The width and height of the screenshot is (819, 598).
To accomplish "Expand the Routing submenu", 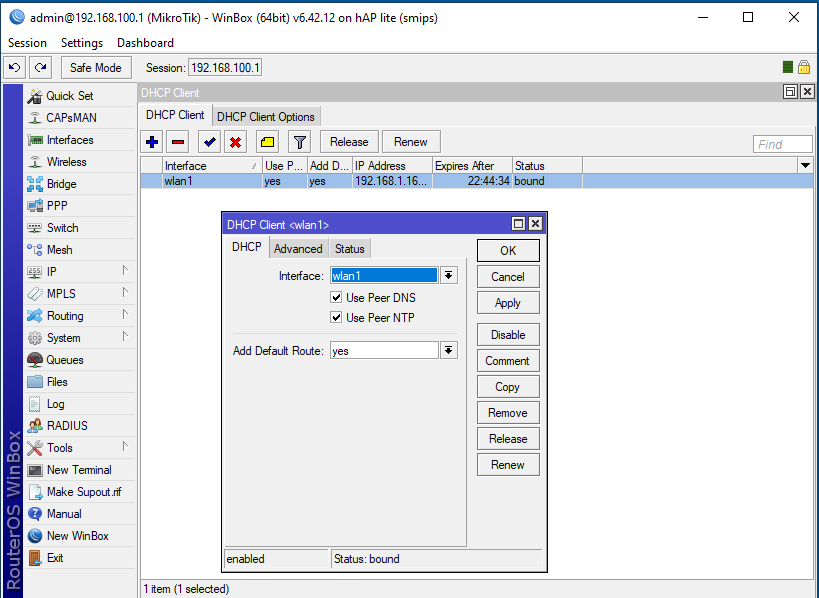I will coord(80,316).
